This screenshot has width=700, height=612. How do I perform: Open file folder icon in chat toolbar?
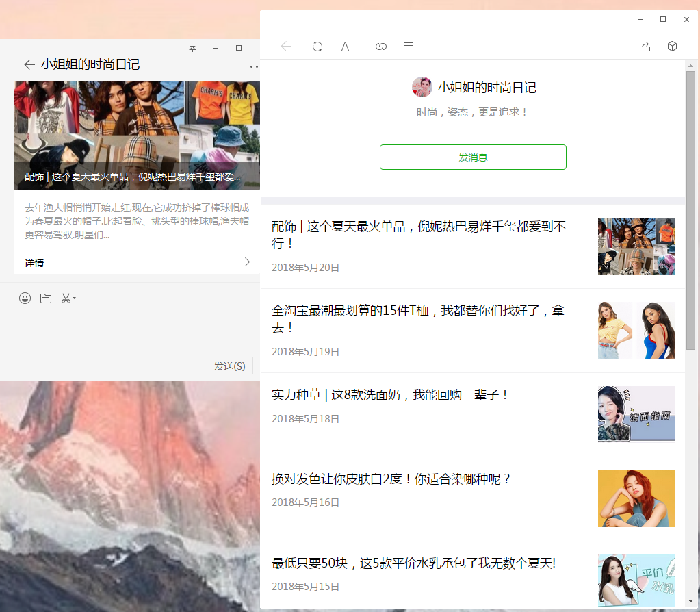click(x=46, y=298)
